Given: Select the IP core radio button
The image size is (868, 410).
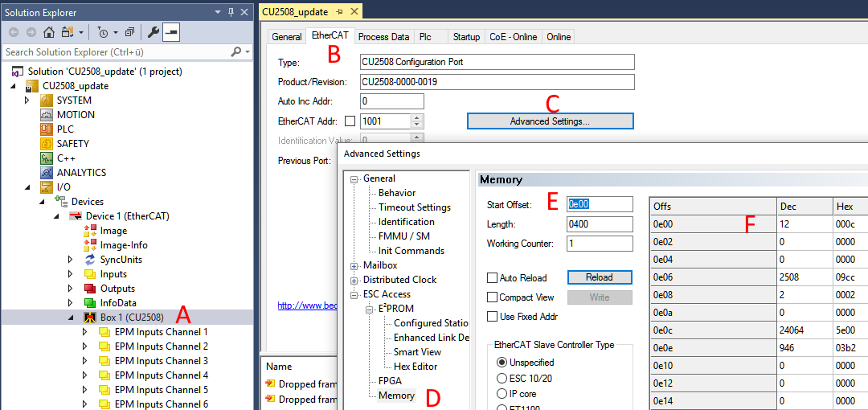Looking at the screenshot, I should [502, 394].
